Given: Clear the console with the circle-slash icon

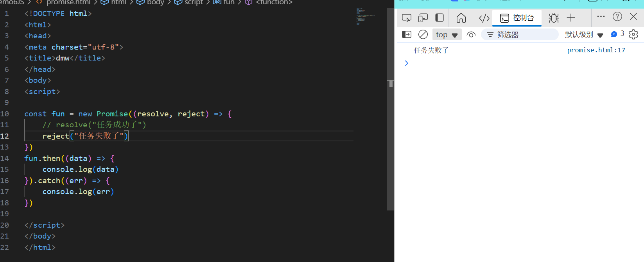Looking at the screenshot, I should coord(423,34).
